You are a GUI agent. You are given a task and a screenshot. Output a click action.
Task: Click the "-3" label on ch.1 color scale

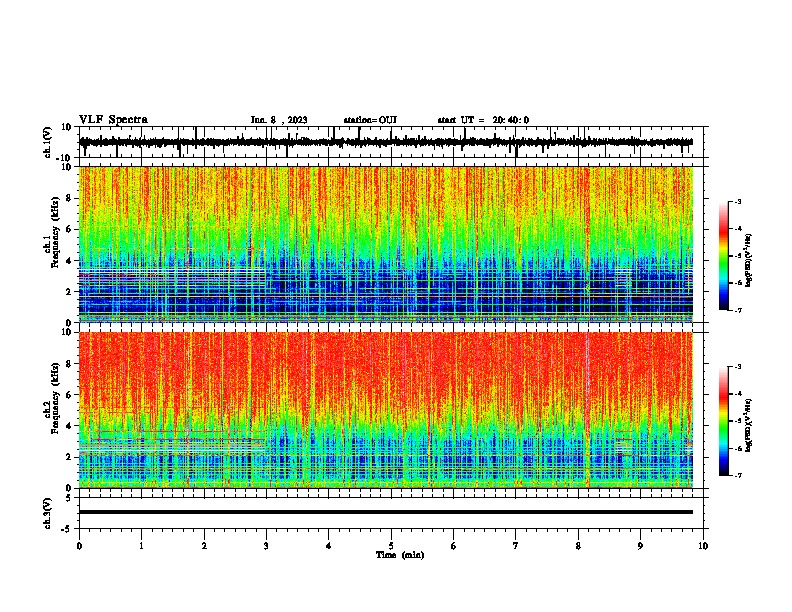click(737, 201)
